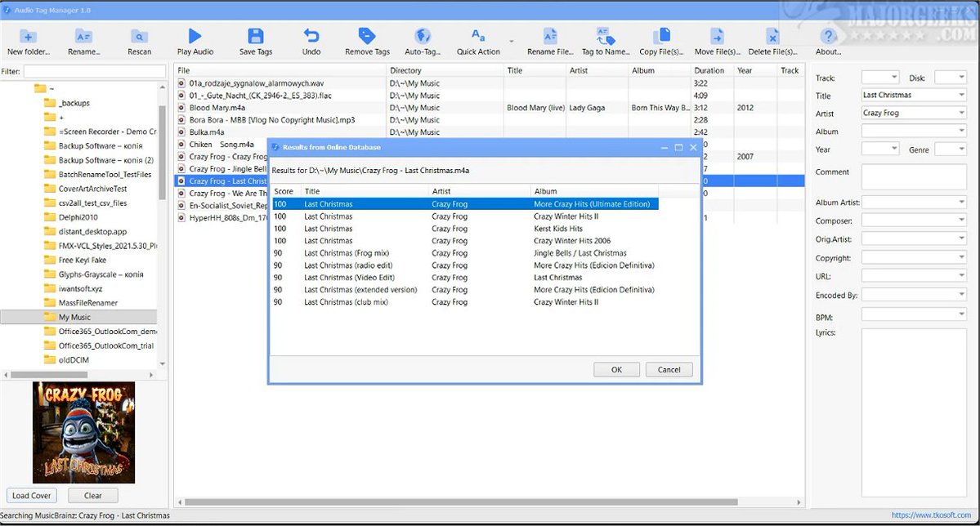The width and height of the screenshot is (980, 526).
Task: Click the Tag to Name icon
Action: point(605,36)
